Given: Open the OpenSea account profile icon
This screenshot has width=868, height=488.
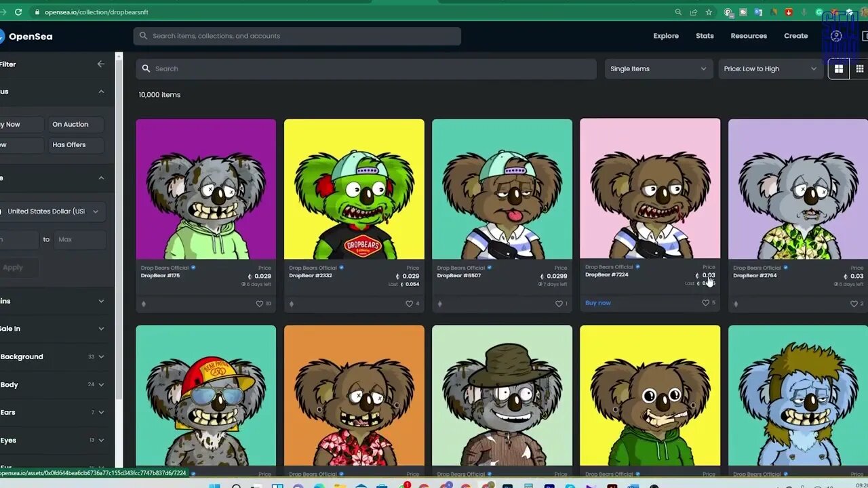Looking at the screenshot, I should pyautogui.click(x=836, y=36).
